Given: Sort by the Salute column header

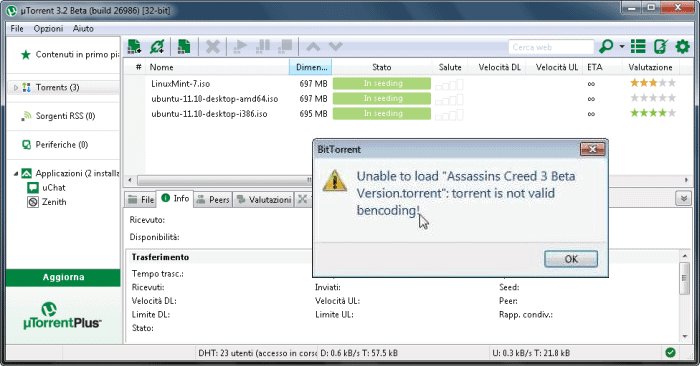Looking at the screenshot, I should pos(450,67).
